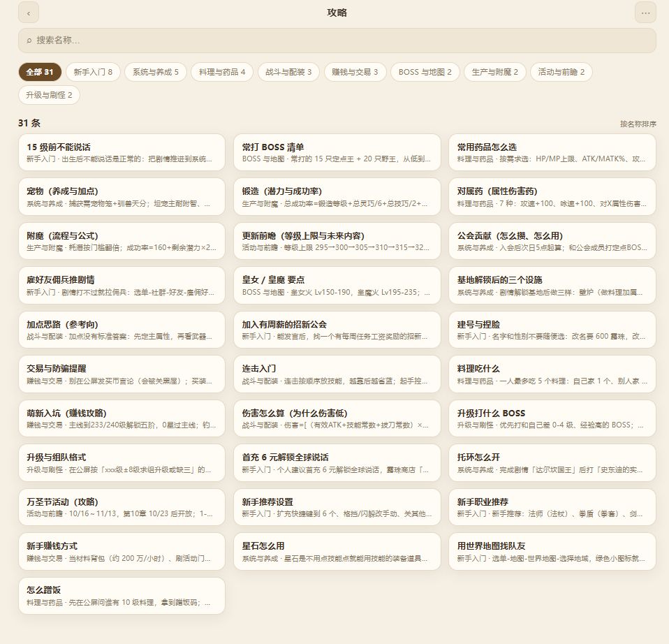This screenshot has height=644, width=669.
Task: Open the 按名称排序 sort option
Action: coord(638,124)
